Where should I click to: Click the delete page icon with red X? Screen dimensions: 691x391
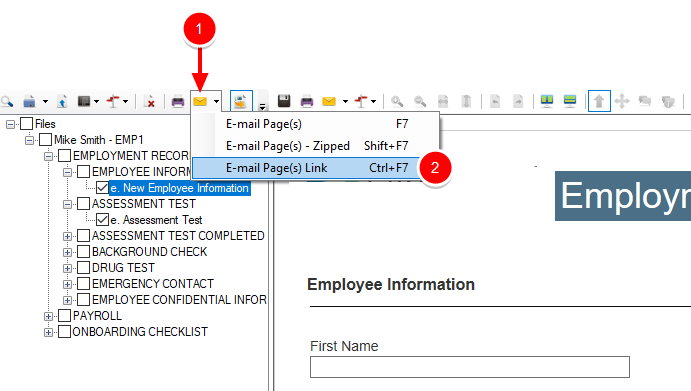(x=150, y=102)
